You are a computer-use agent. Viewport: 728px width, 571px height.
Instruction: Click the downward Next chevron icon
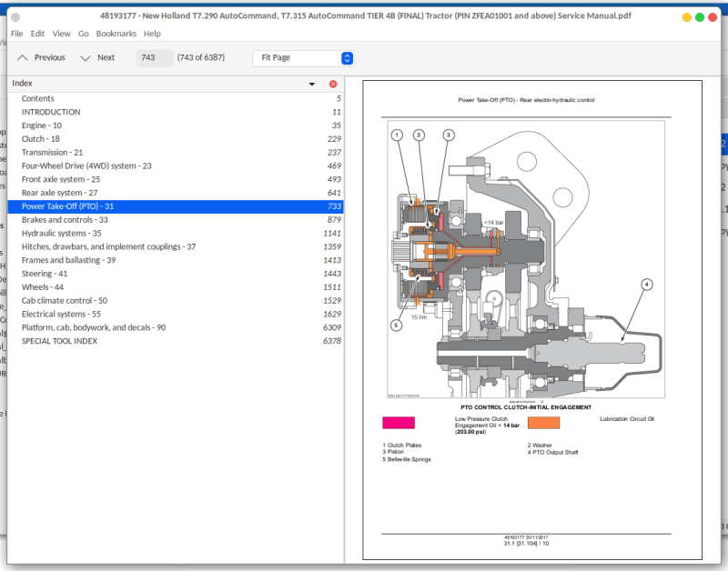[x=84, y=57]
